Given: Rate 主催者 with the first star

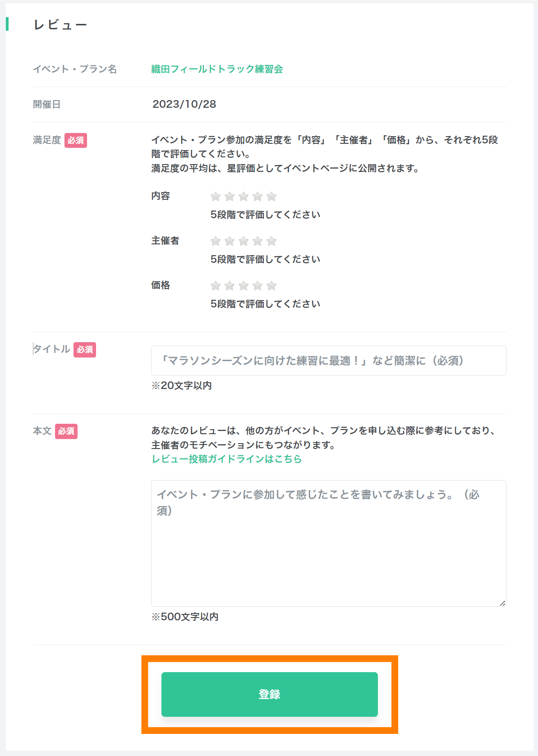Looking at the screenshot, I should pyautogui.click(x=216, y=241).
